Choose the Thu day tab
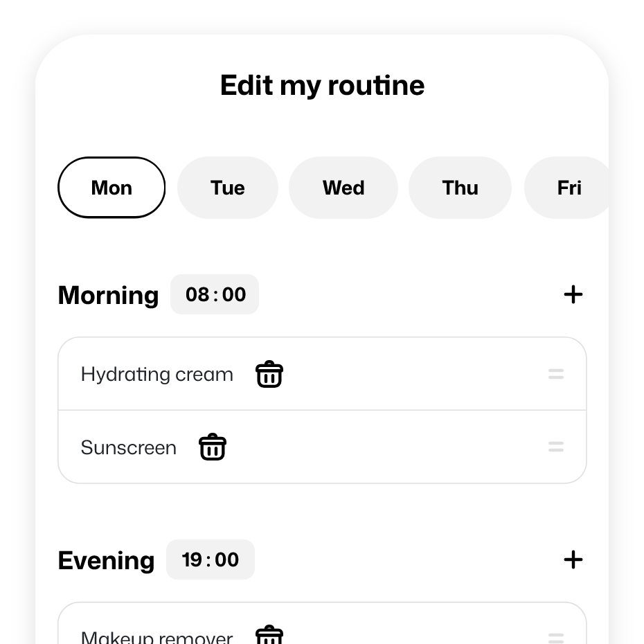 pos(460,188)
